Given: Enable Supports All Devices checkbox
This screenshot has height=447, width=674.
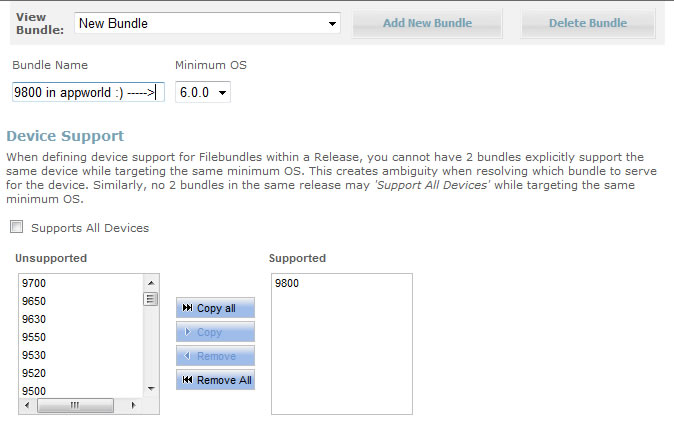Looking at the screenshot, I should coord(17,228).
